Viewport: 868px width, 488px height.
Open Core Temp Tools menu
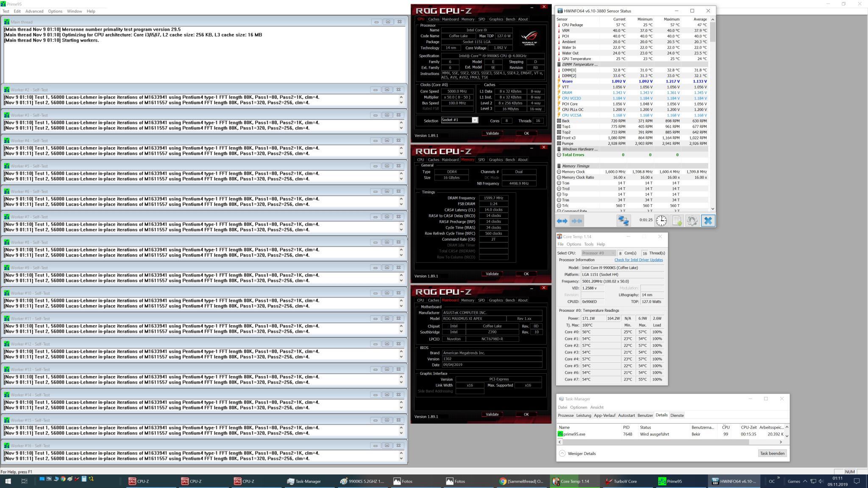(x=589, y=244)
